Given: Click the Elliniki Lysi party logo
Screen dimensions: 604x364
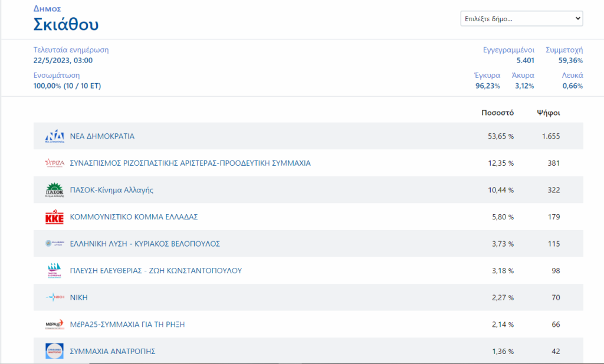Looking at the screenshot, I should [54, 244].
